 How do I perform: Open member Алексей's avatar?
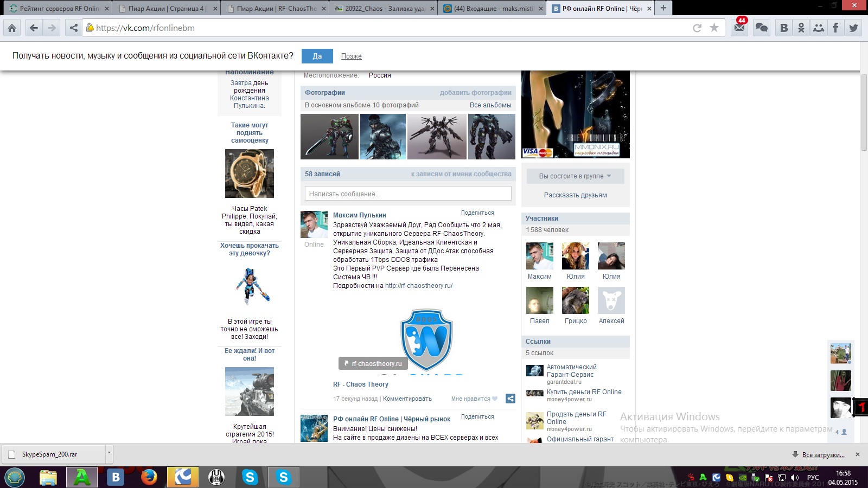[611, 300]
